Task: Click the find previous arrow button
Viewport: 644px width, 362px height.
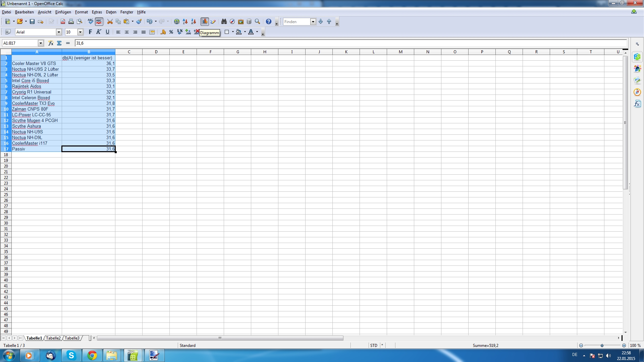Action: pyautogui.click(x=329, y=21)
